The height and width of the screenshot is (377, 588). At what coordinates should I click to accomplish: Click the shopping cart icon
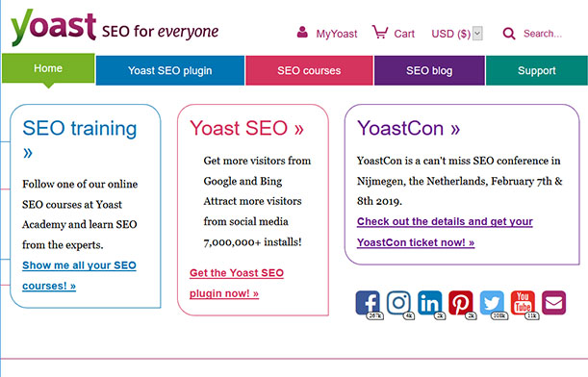pyautogui.click(x=380, y=33)
